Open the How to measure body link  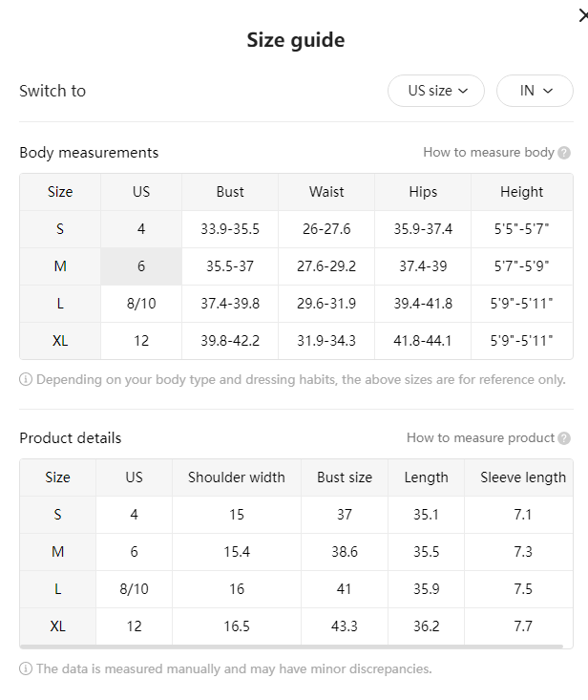[489, 152]
